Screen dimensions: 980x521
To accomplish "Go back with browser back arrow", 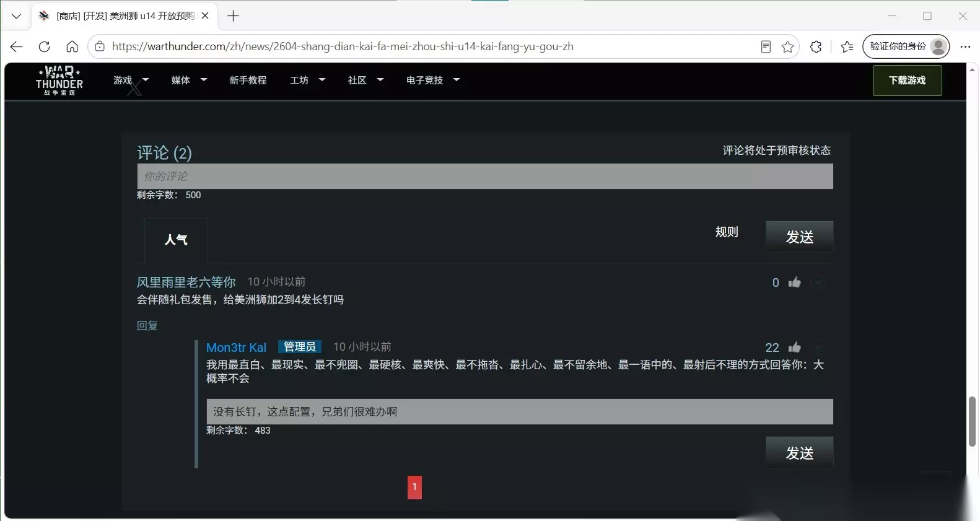I will [x=16, y=46].
